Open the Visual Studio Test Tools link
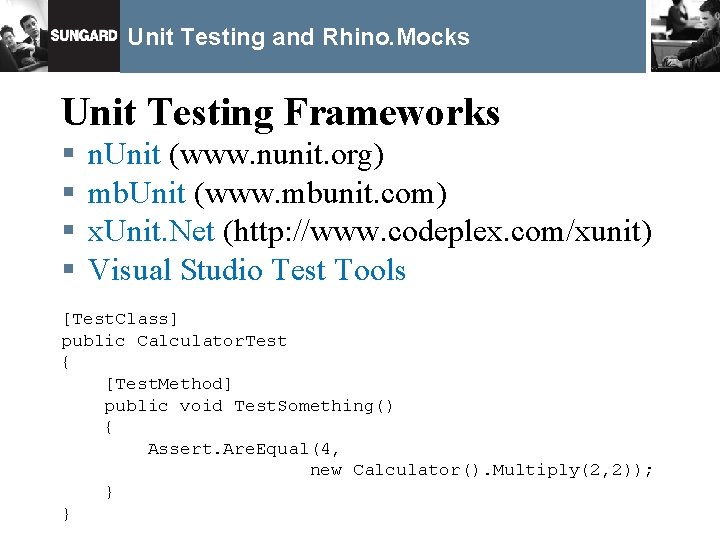This screenshot has height=540, width=720. tap(247, 270)
